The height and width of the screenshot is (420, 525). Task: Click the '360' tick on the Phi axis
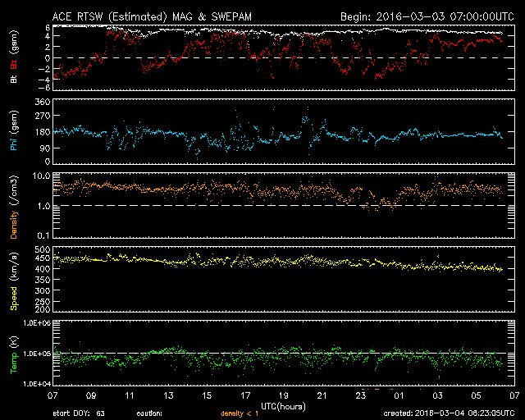click(x=43, y=103)
